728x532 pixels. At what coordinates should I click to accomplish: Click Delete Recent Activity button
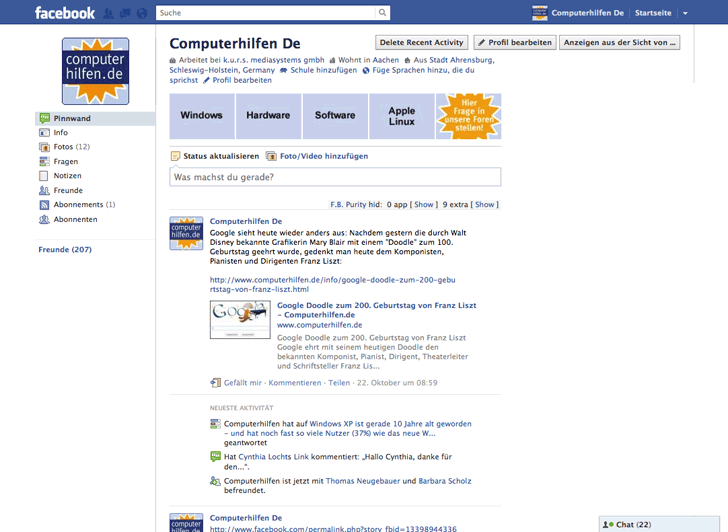tap(422, 43)
